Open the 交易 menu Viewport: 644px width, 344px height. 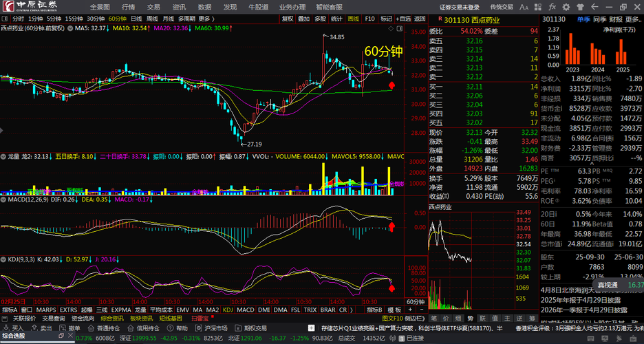pos(153,7)
